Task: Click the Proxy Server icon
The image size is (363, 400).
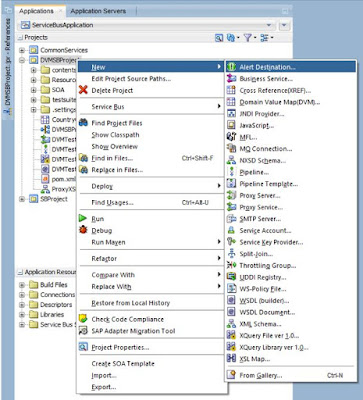Action: click(231, 195)
